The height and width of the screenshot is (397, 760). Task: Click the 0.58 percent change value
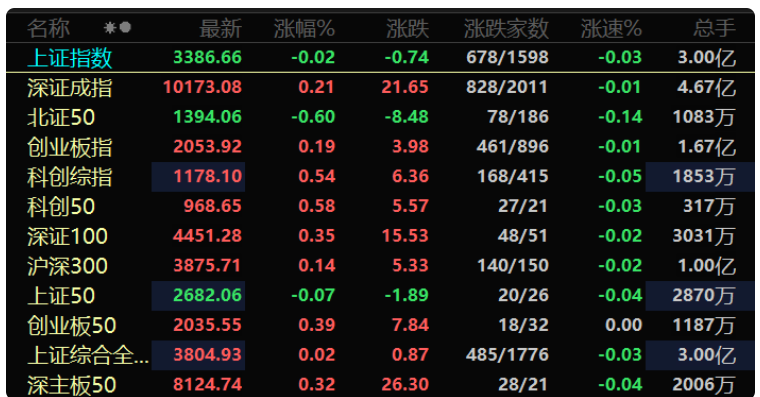317,206
